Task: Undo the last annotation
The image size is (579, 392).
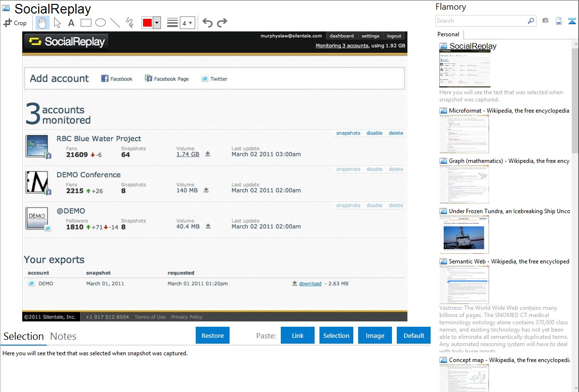Action: pos(207,23)
